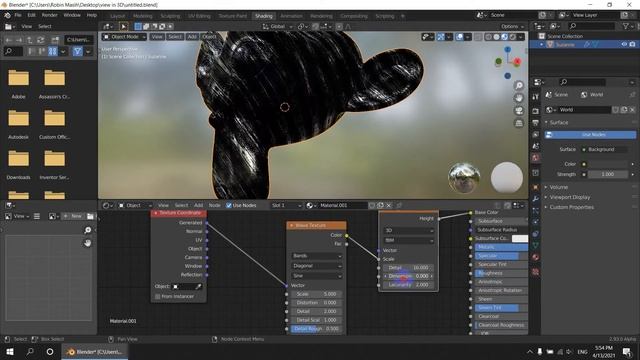Switch to the Animation workspace tab

click(x=291, y=16)
